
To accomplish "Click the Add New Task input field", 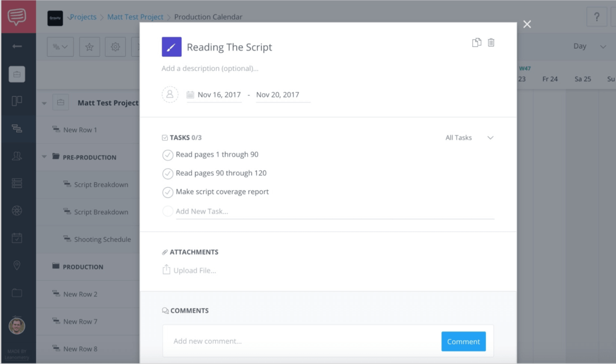I will click(x=334, y=211).
